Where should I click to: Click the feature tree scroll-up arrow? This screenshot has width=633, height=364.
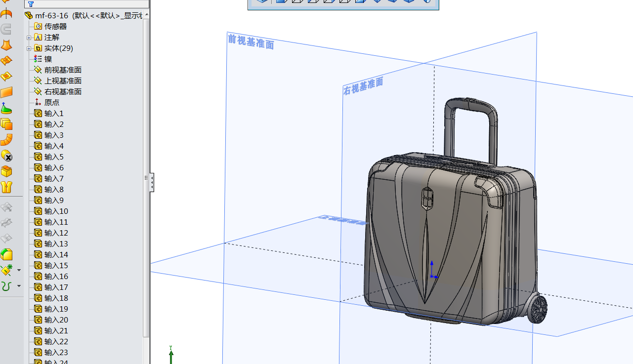146,15
